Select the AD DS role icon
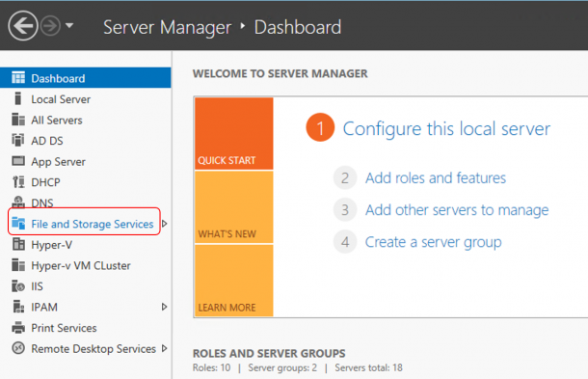Viewport: 588px width, 379px height. tap(18, 141)
